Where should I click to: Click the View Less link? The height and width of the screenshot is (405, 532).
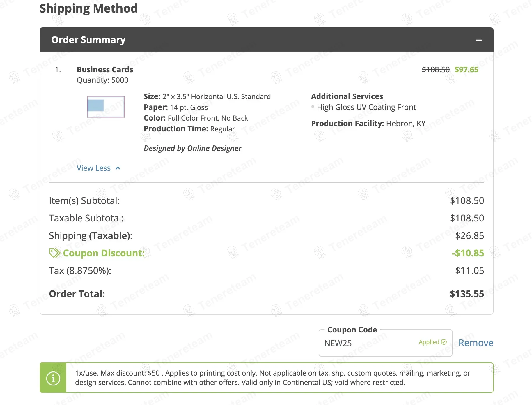click(94, 168)
